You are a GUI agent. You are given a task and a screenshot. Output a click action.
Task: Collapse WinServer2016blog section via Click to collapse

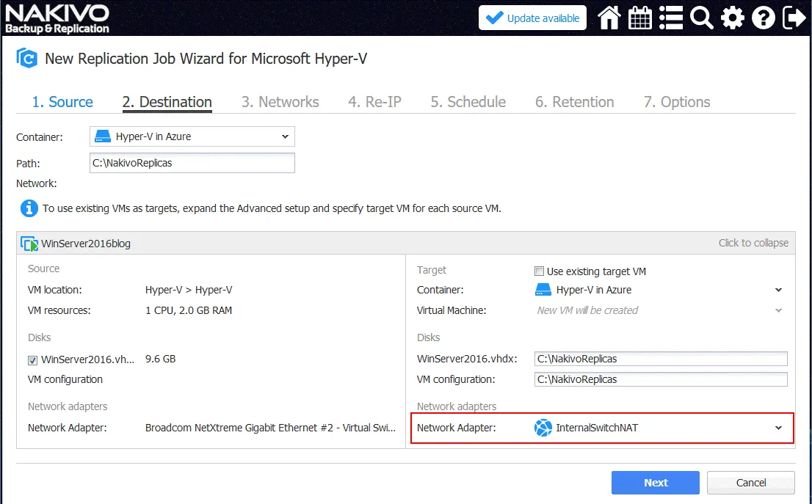753,243
